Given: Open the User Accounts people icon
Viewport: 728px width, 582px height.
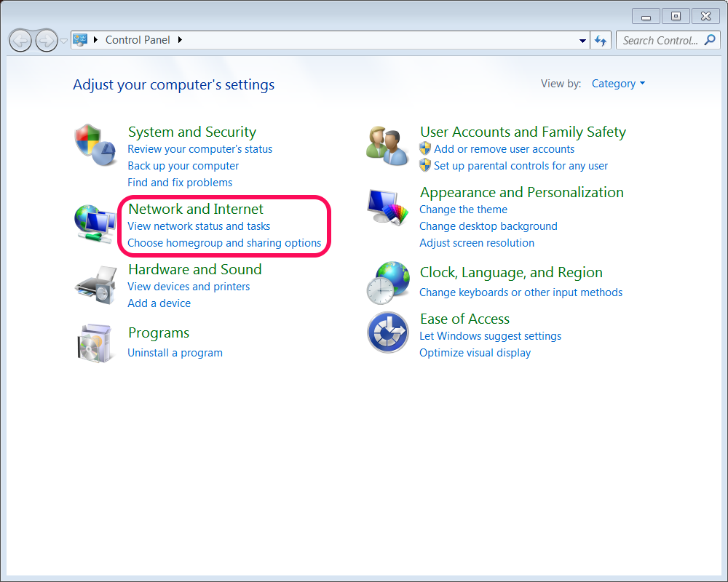Looking at the screenshot, I should click(387, 144).
